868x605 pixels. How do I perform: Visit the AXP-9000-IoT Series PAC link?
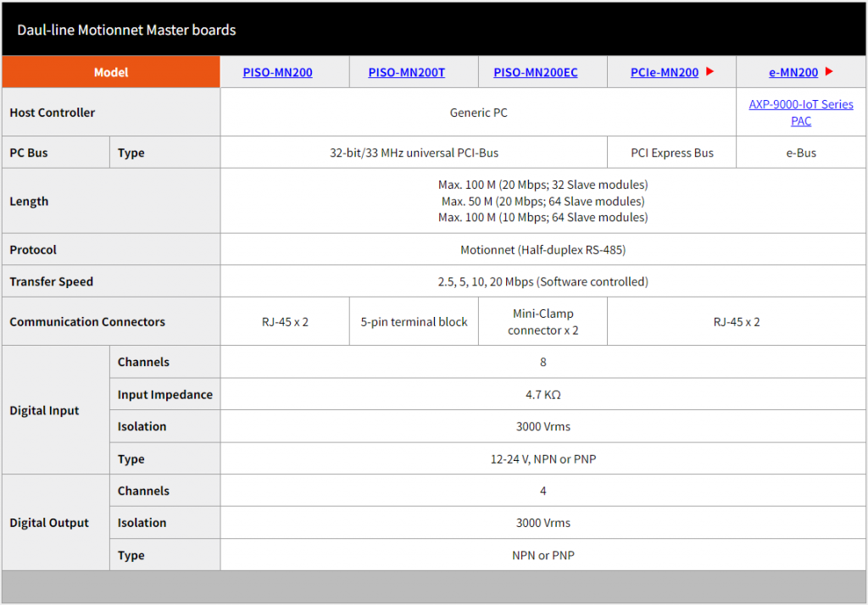[801, 113]
